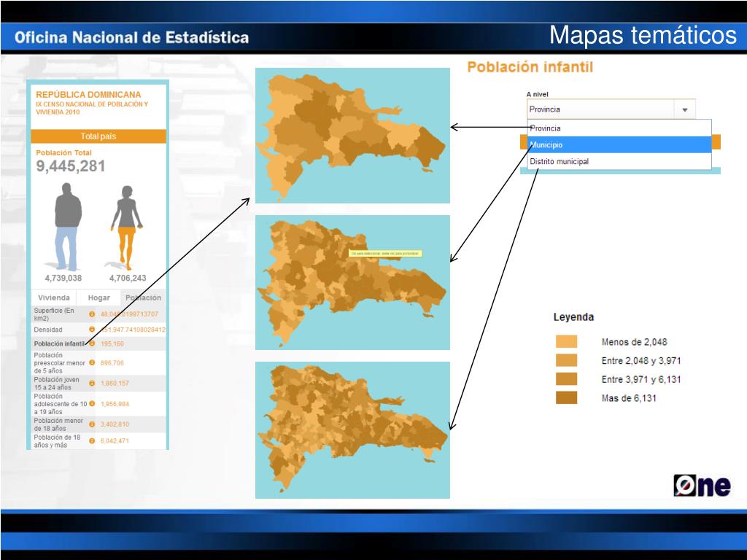Click the A nivel field label
Image resolution: width=747 pixels, height=560 pixels.
538,94
